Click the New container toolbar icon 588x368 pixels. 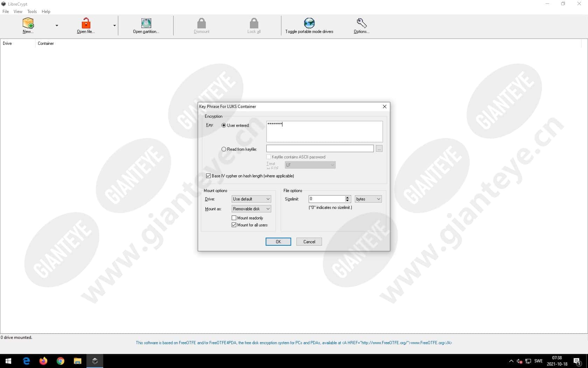pos(28,23)
